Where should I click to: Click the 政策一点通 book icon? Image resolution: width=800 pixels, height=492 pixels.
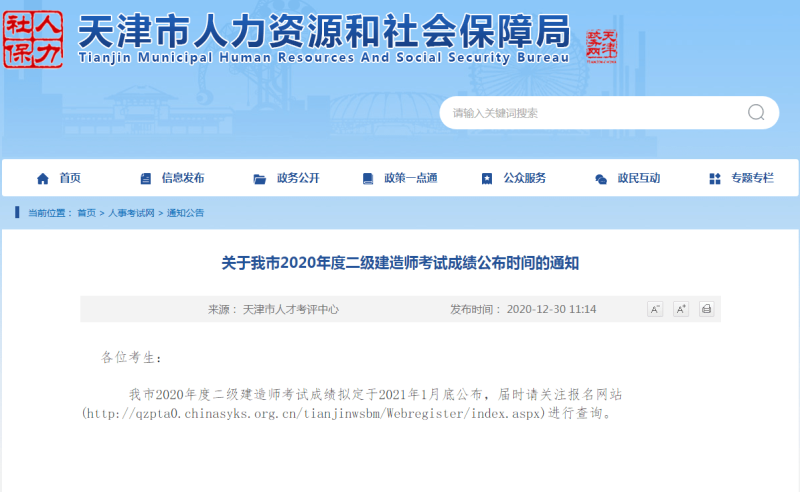(367, 179)
